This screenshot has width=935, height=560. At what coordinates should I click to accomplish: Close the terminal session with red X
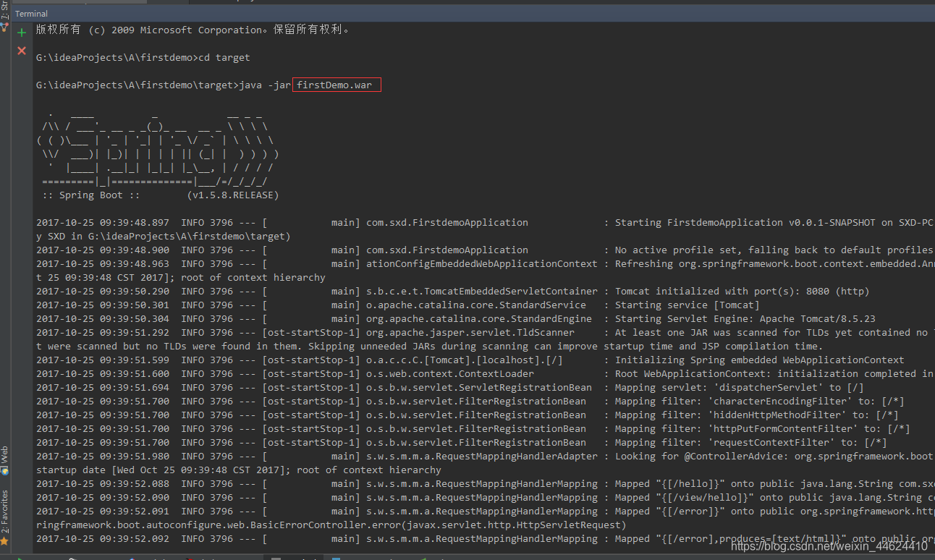[x=22, y=51]
